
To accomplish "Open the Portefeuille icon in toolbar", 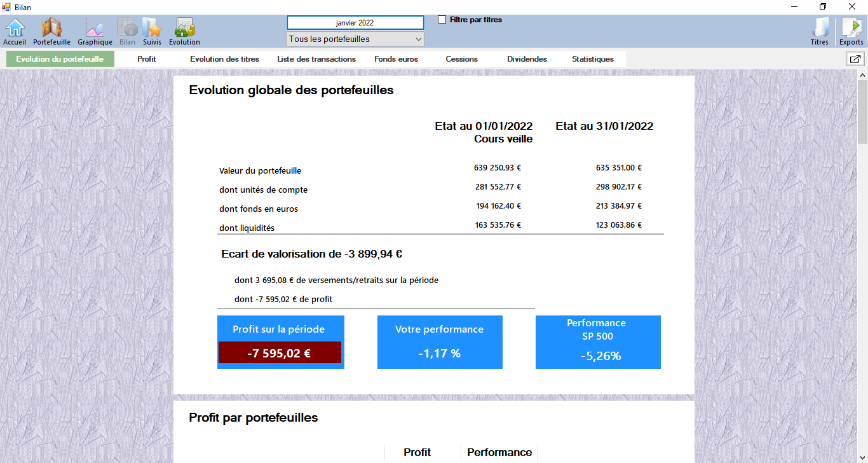I will [x=51, y=31].
